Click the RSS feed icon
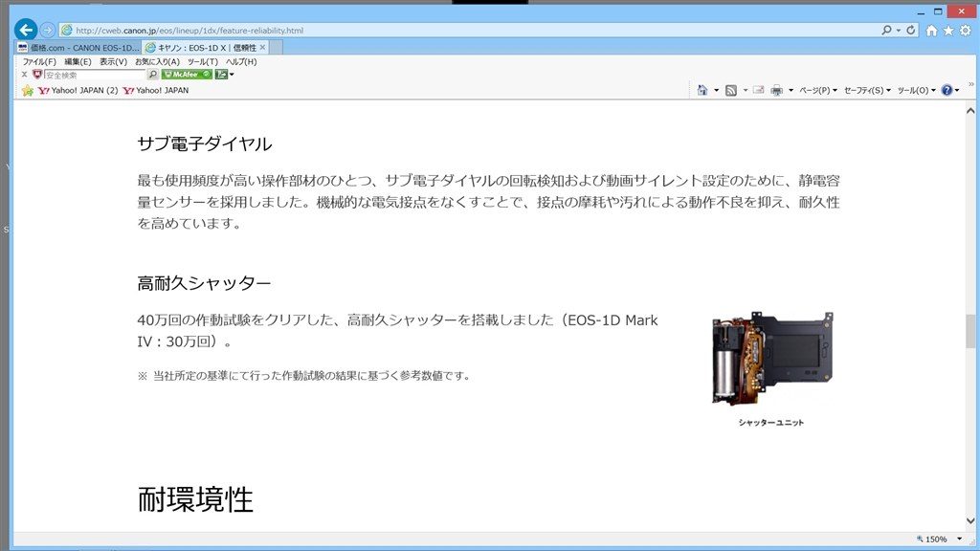Viewport: 980px width, 551px height. [x=731, y=89]
